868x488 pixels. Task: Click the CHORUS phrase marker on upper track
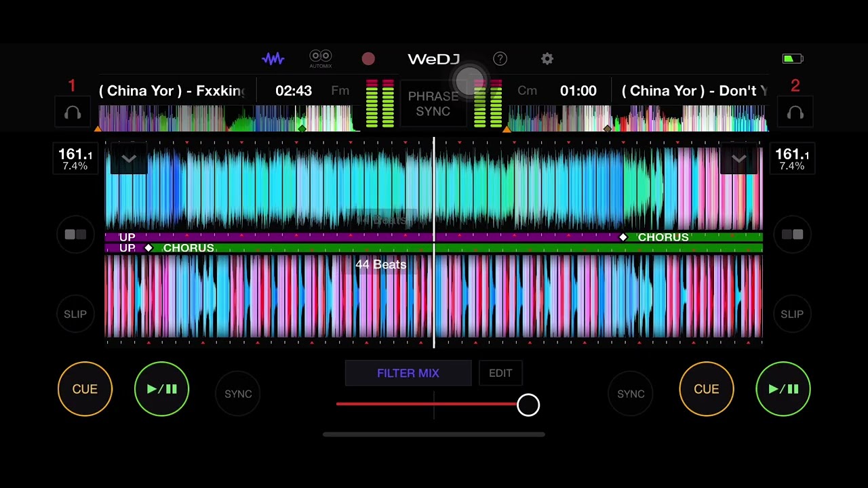[663, 237]
